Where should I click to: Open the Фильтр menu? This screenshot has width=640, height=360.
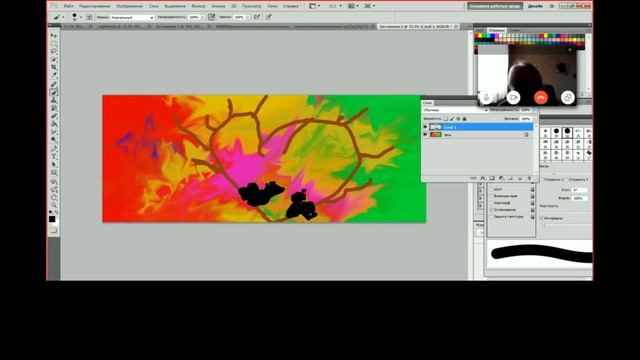pos(198,6)
